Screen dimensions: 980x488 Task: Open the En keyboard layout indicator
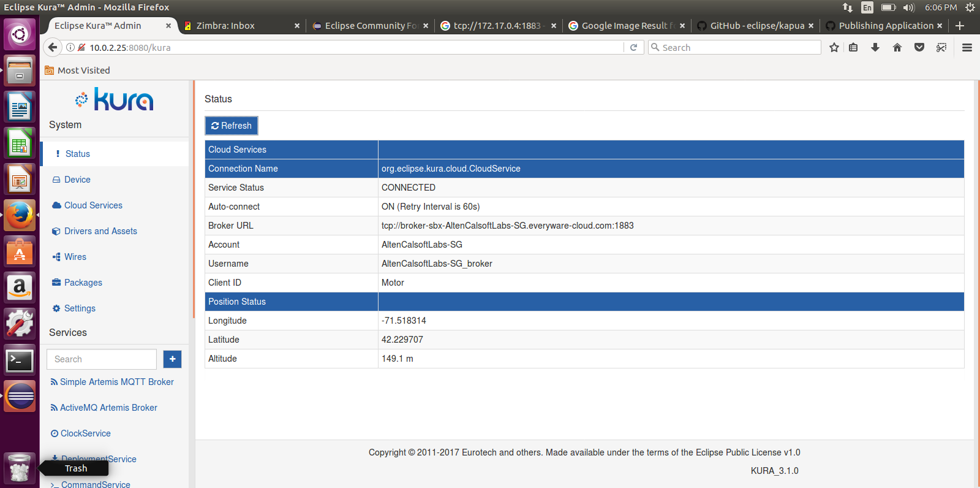867,7
